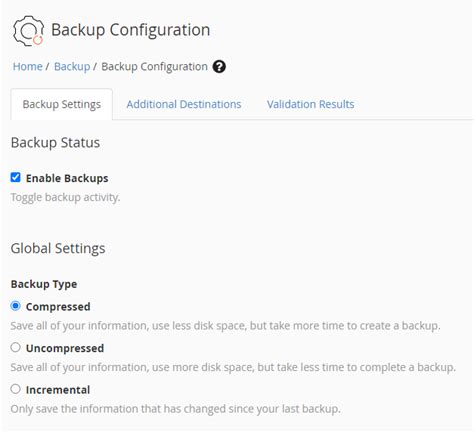Click the Compressed option label text
This screenshot has height=433, width=474.
(x=58, y=307)
